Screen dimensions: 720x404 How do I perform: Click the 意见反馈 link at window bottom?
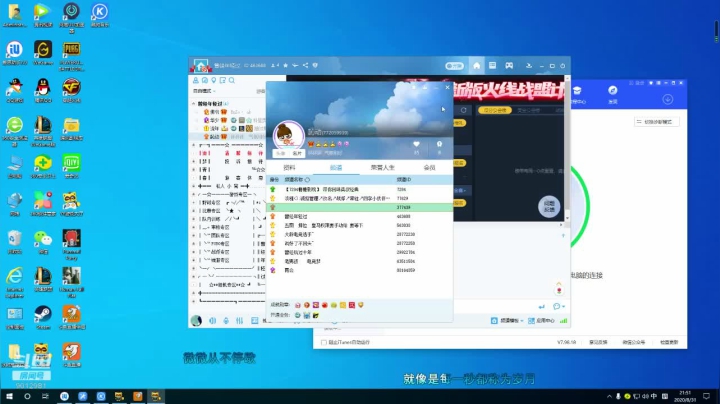click(x=598, y=342)
